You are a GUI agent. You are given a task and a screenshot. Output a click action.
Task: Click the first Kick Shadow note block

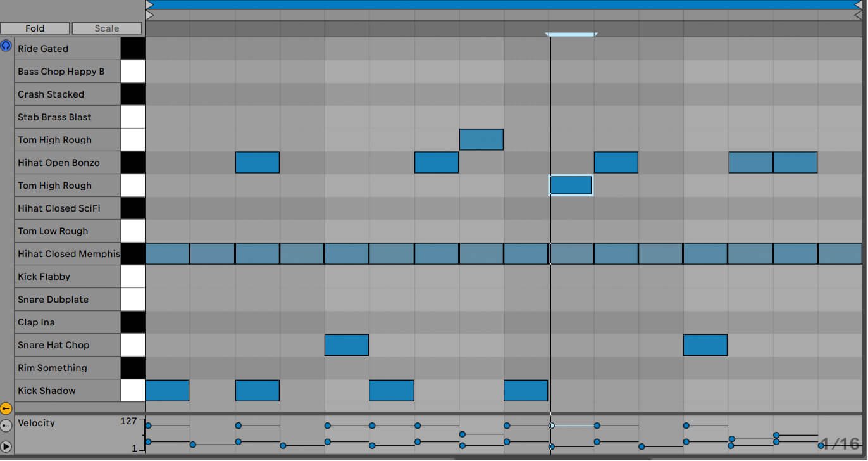(167, 391)
